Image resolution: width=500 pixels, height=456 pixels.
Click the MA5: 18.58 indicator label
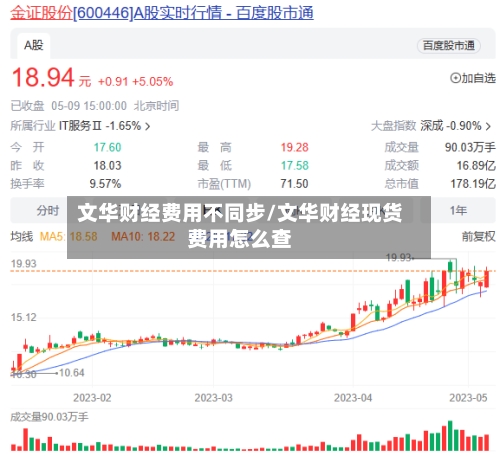(69, 237)
